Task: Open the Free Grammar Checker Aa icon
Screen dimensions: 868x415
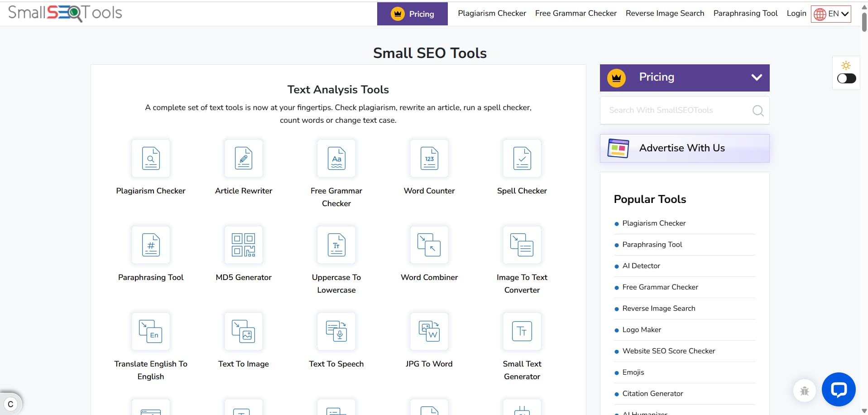Action: pos(336,158)
